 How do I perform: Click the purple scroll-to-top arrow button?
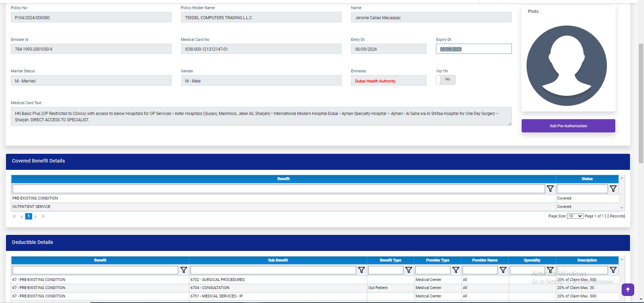click(628, 290)
